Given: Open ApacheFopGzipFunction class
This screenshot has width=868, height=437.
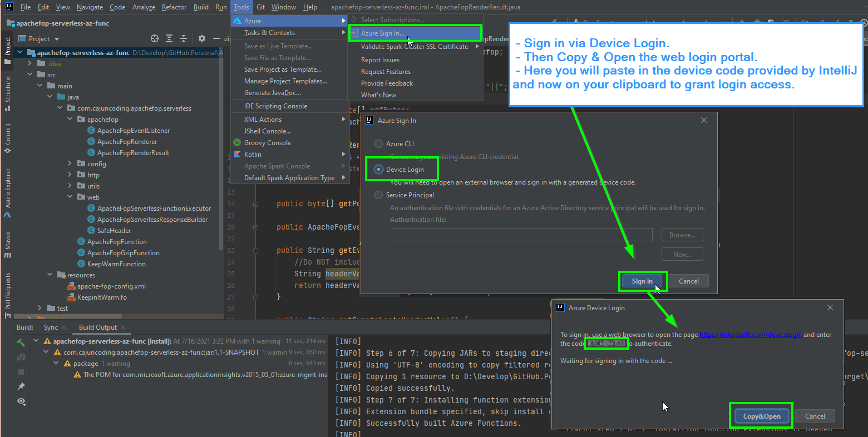Looking at the screenshot, I should 124,253.
